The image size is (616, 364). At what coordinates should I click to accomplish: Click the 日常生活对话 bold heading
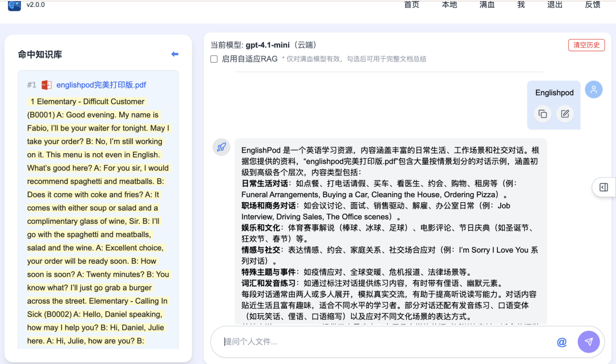coord(265,183)
